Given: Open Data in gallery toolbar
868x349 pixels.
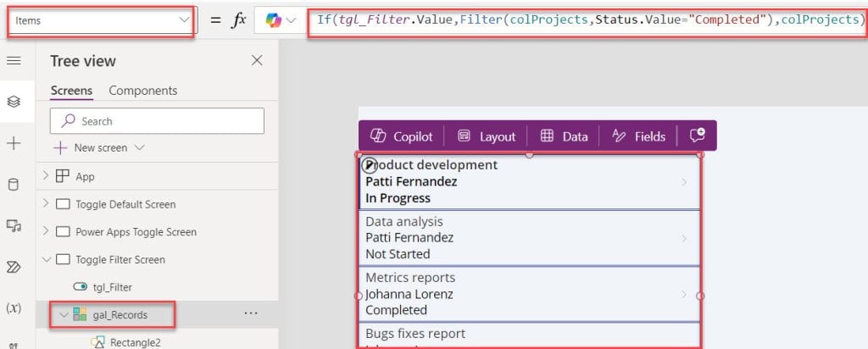Looking at the screenshot, I should 564,136.
